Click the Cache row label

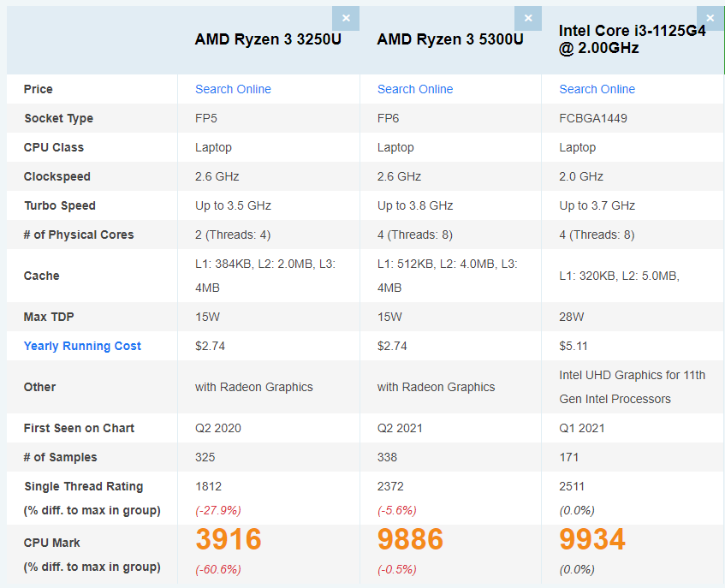[x=42, y=276]
